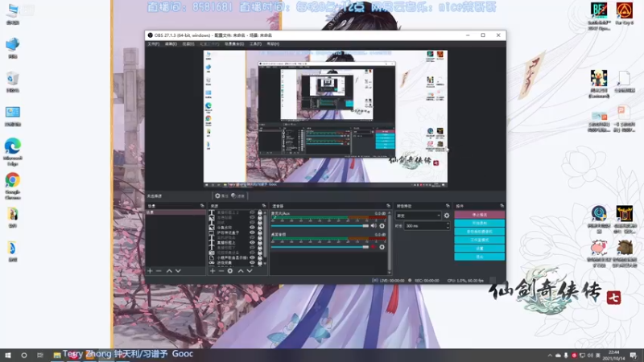Click the 退出 exit button in Controls

(479, 257)
